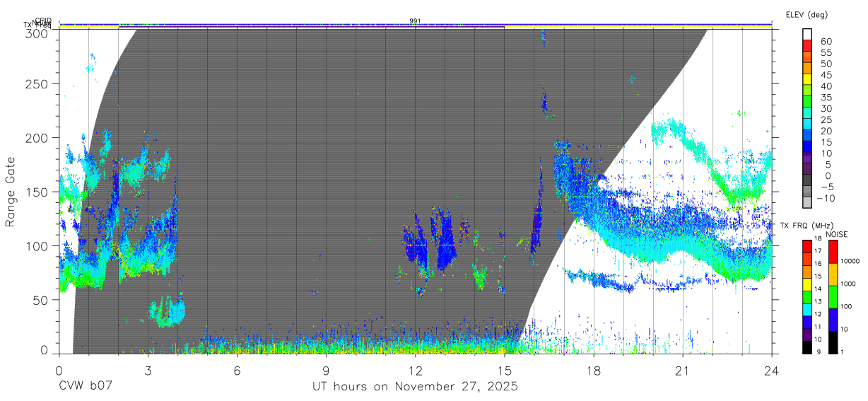This screenshot has height=401, width=868.
Task: Click the blue 11–12 MHz TX FRQ swatch
Action: click(807, 321)
